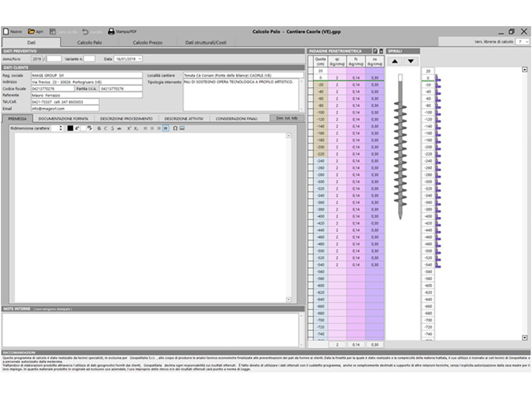Pick the black text color swatch
The height and width of the screenshot is (399, 532).
70,128
